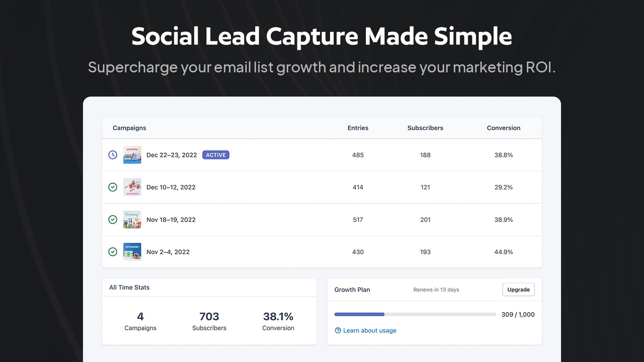644x362 pixels.
Task: Click the ACTIVE badge on the first campaign
Action: 216,155
